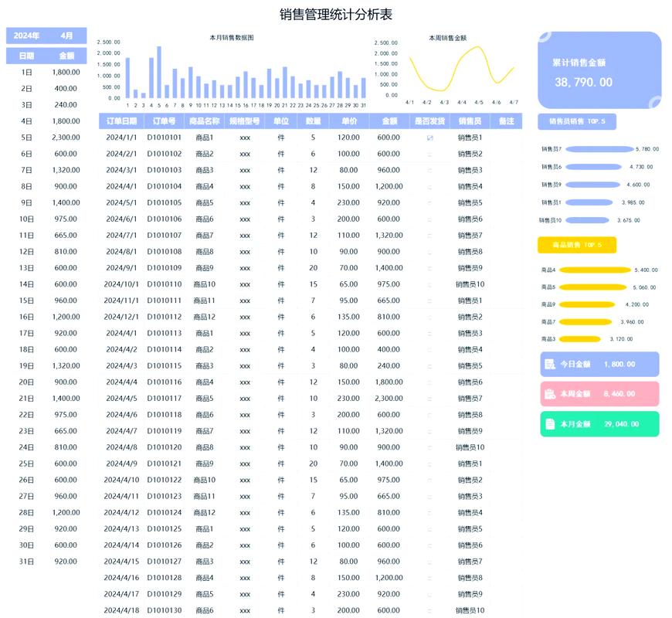Select the 规格型号 column header
The width and height of the screenshot is (672, 618).
pos(245,121)
